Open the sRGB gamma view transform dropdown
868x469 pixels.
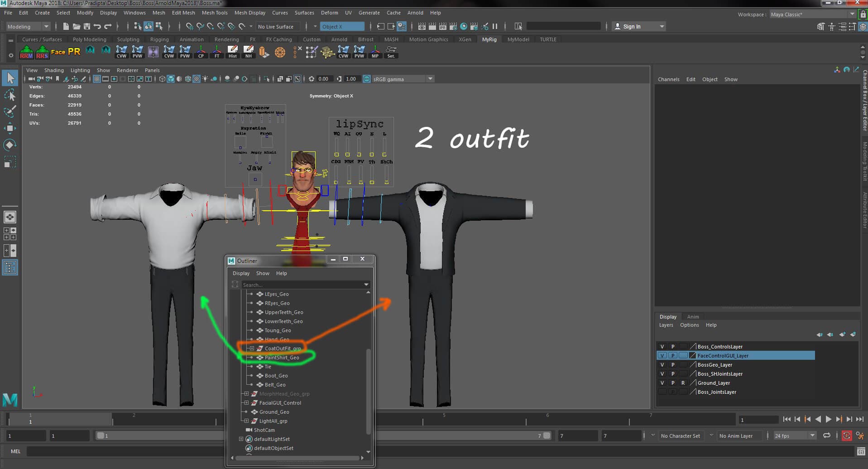[403, 79]
